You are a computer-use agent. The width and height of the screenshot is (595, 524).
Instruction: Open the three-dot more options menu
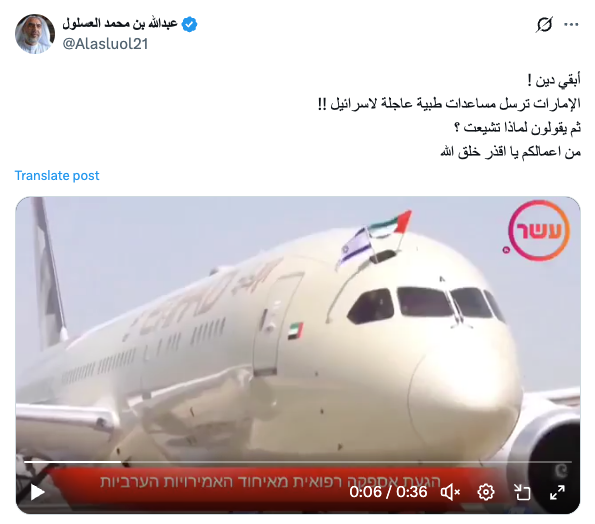click(x=571, y=24)
